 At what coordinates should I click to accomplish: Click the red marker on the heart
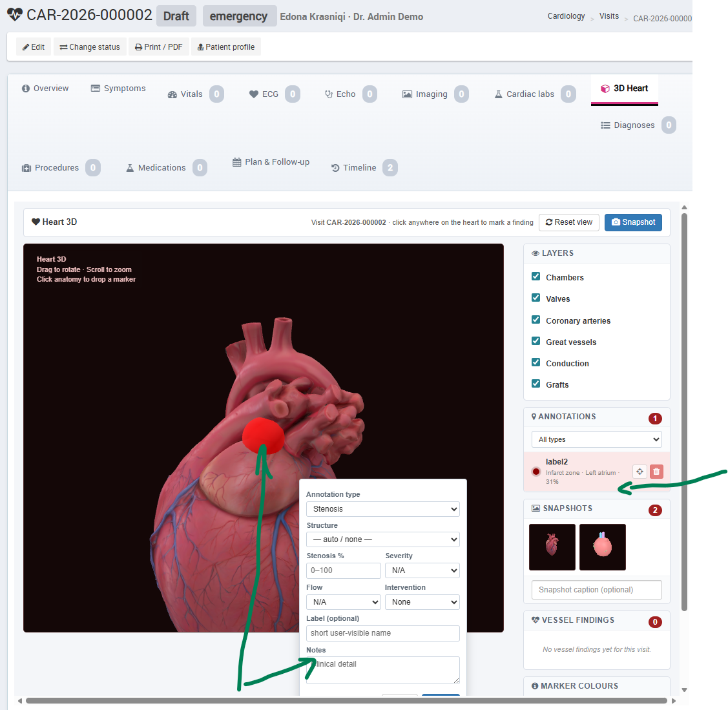[263, 435]
